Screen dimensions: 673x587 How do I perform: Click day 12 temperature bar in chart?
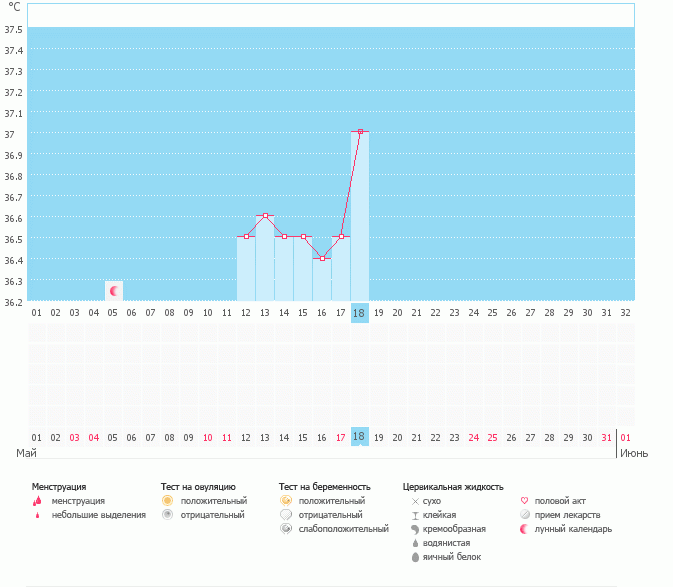pyautogui.click(x=246, y=268)
